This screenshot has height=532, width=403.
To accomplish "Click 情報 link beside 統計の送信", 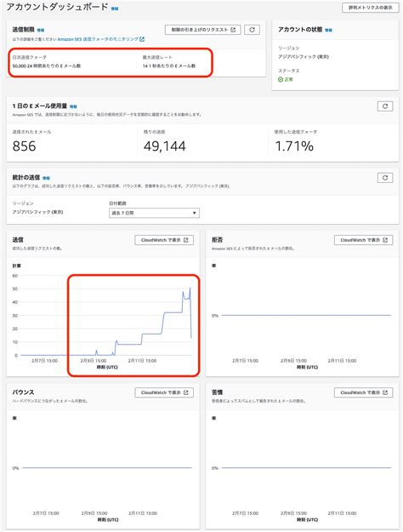I will point(46,178).
